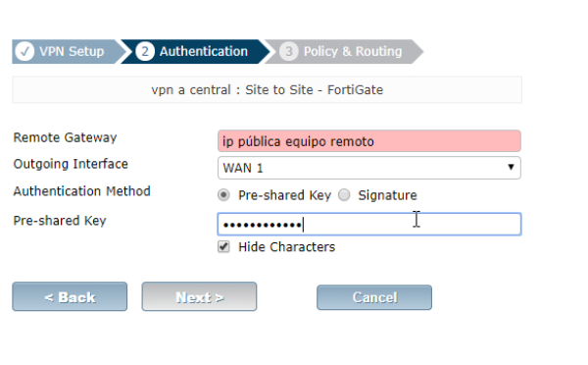This screenshot has width=588, height=365.
Task: Click the number 3 circle icon in wizard
Action: point(289,51)
